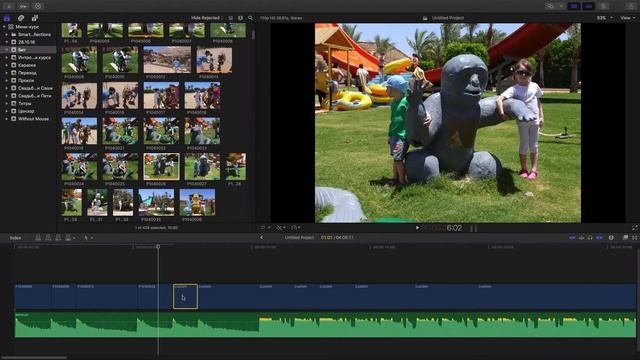This screenshot has width=640, height=360.
Task: Append selected clip to the storyline
Action: tap(58, 238)
